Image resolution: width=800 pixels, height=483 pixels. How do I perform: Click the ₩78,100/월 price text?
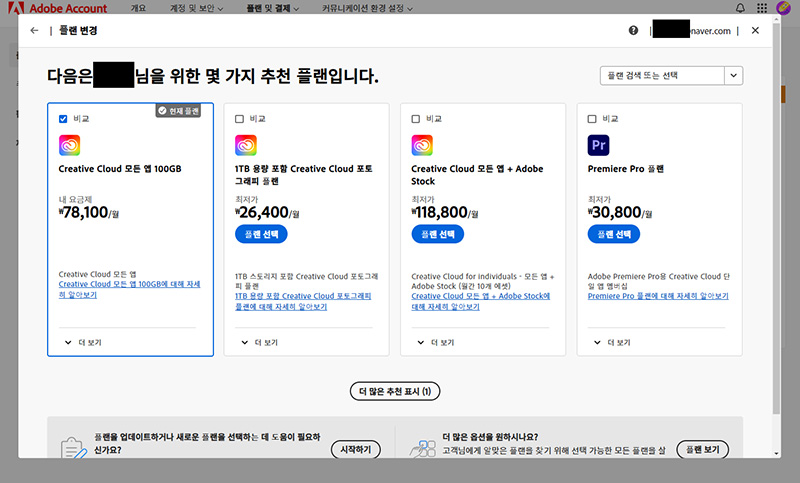(89, 212)
